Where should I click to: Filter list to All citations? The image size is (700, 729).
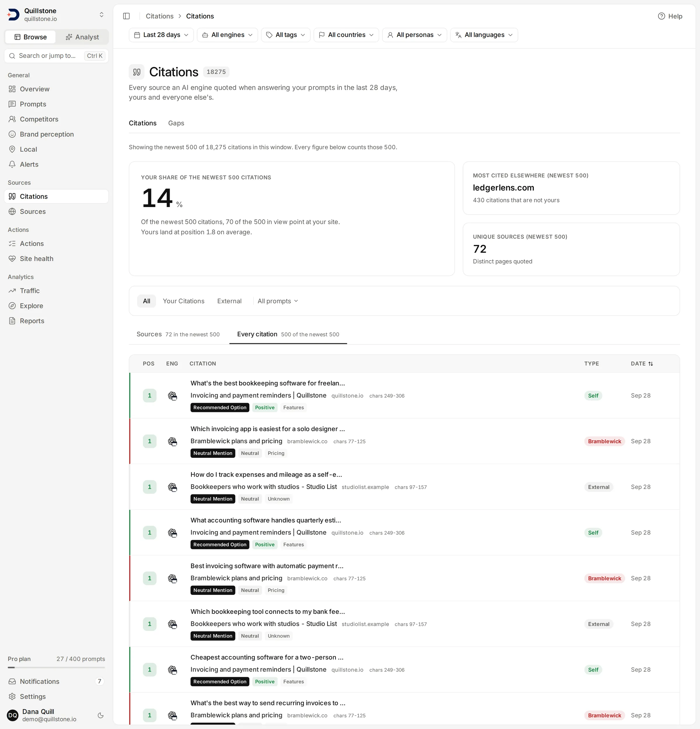(x=146, y=301)
